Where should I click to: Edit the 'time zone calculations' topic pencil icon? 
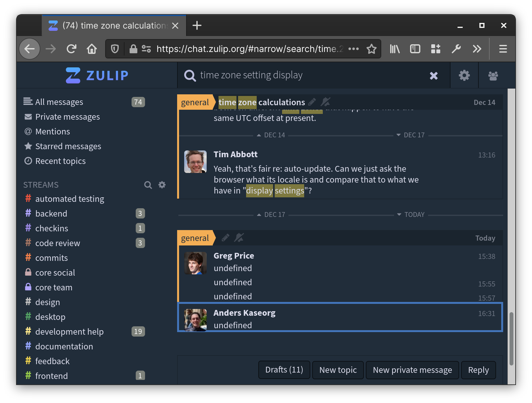[x=312, y=102]
